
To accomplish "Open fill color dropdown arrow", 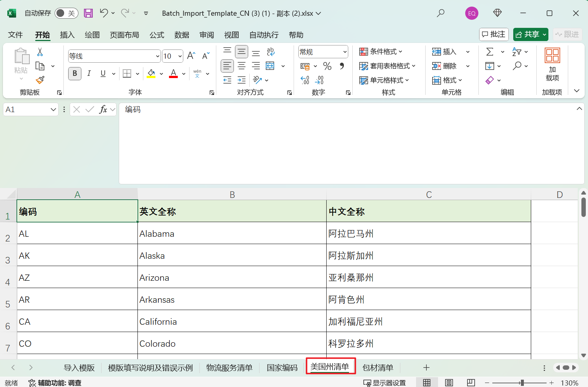I will (x=161, y=74).
